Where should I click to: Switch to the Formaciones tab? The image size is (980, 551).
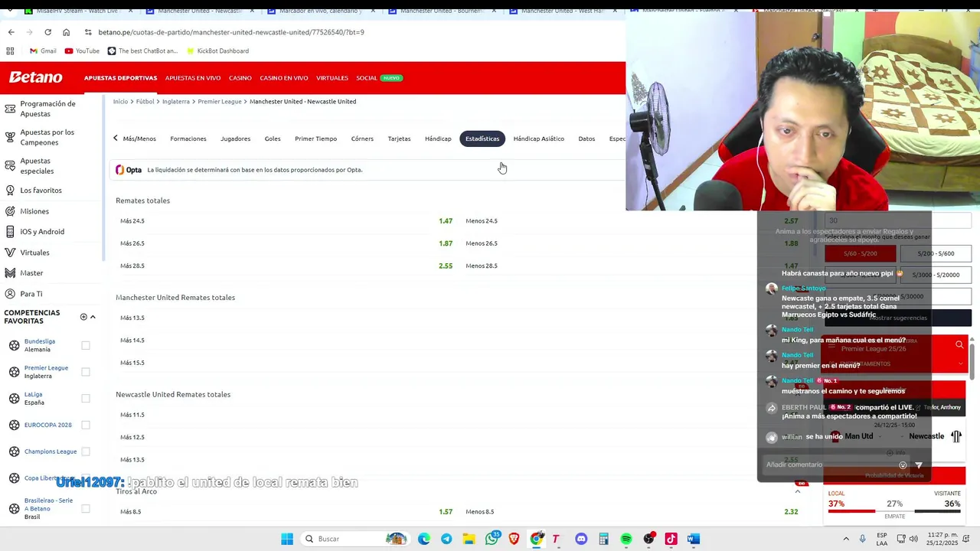coord(188,139)
